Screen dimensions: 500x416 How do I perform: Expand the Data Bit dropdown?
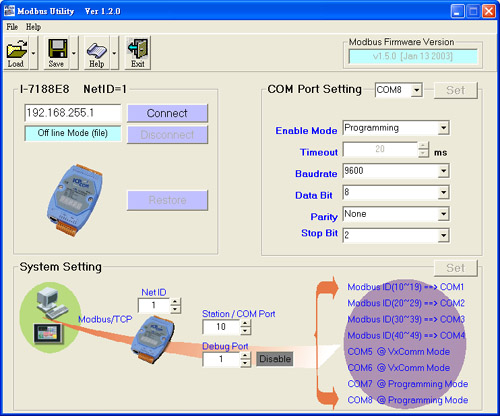(443, 193)
